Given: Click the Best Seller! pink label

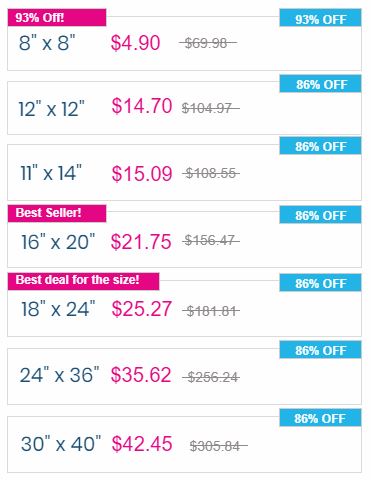Looking at the screenshot, I should pyautogui.click(x=57, y=213).
